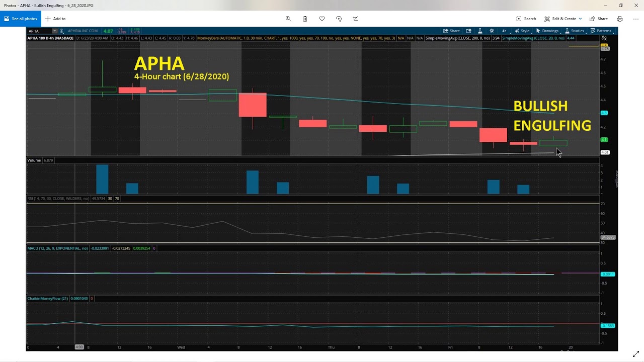Click APHA 180 D 4h [NASDAQ] label

tap(50, 38)
